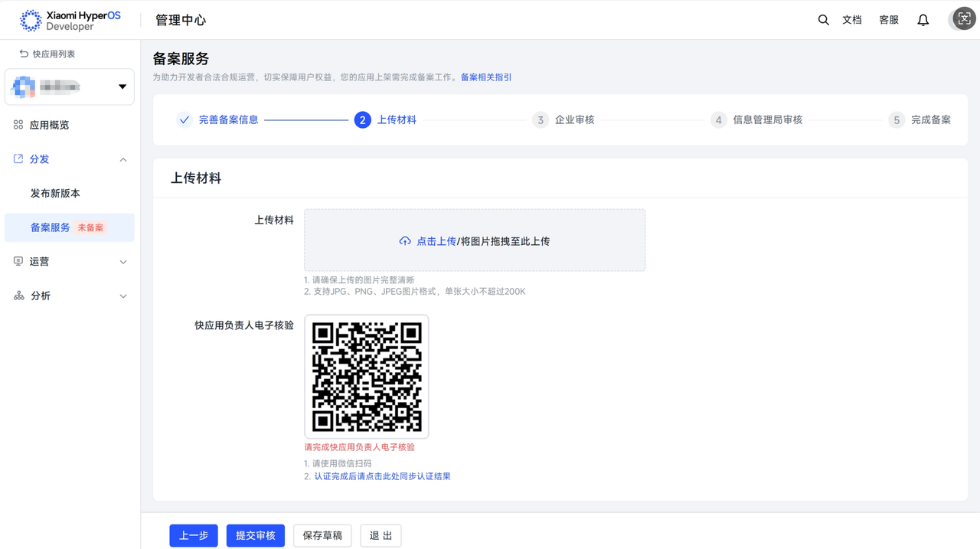Expand the 分析 section chevron

(x=123, y=296)
